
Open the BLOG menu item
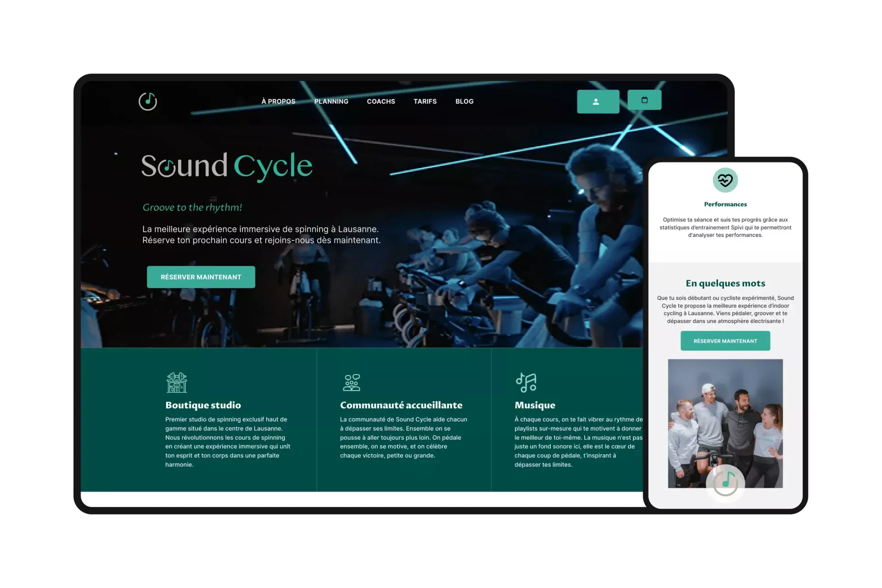tap(464, 102)
